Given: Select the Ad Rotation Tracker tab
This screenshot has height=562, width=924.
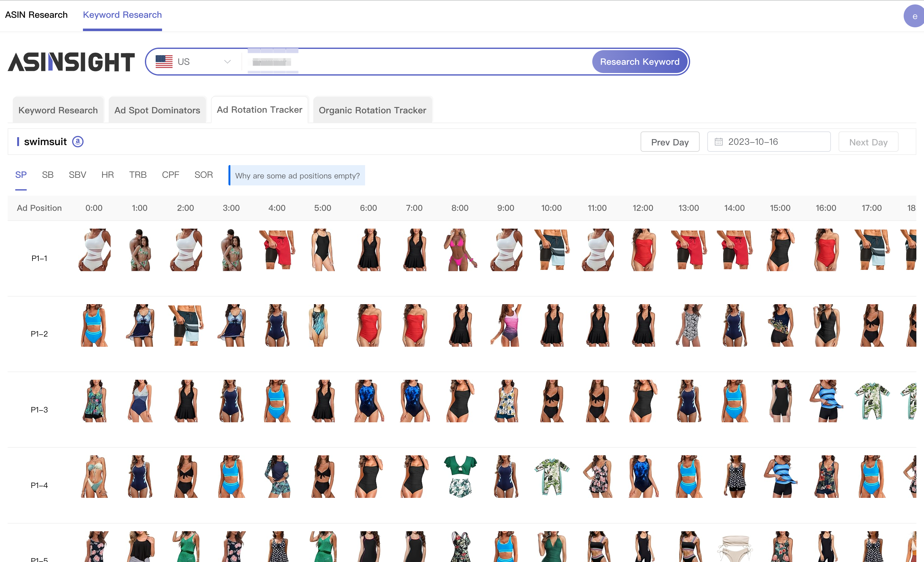Looking at the screenshot, I should tap(260, 110).
